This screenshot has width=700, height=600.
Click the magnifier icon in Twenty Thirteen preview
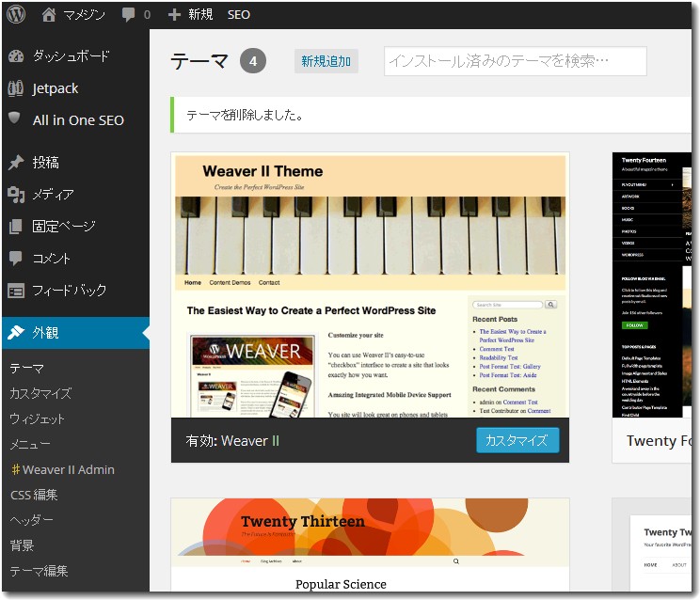[455, 561]
